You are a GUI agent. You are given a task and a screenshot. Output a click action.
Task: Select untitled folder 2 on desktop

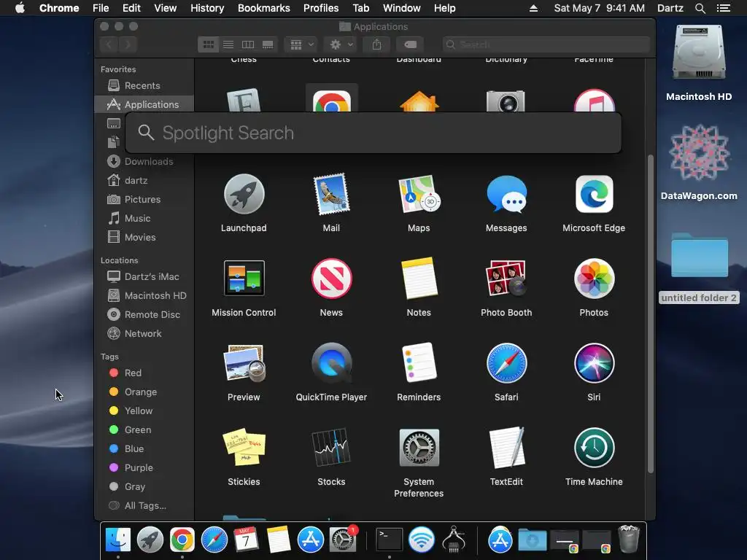(x=700, y=268)
